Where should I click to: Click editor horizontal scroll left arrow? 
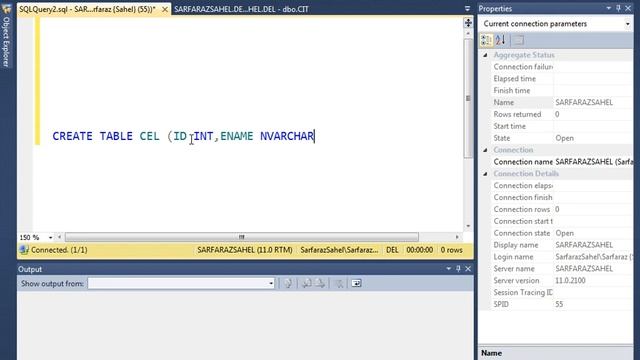coord(60,237)
